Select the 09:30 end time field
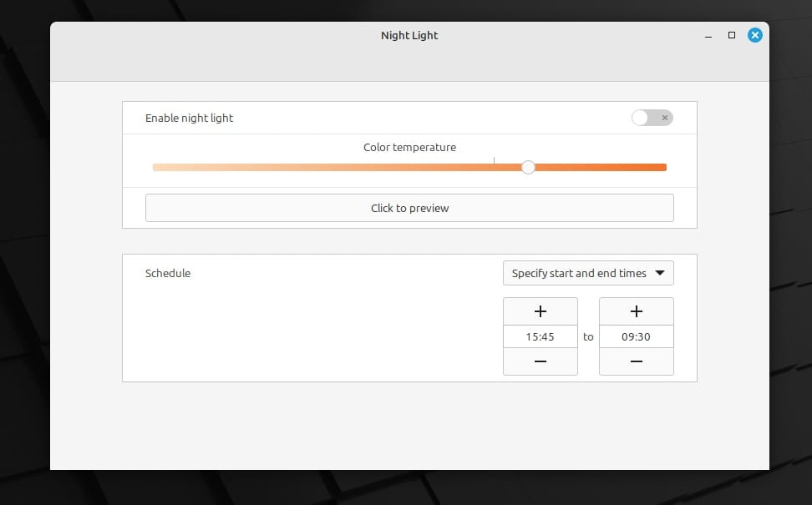Image resolution: width=812 pixels, height=505 pixels. tap(636, 336)
